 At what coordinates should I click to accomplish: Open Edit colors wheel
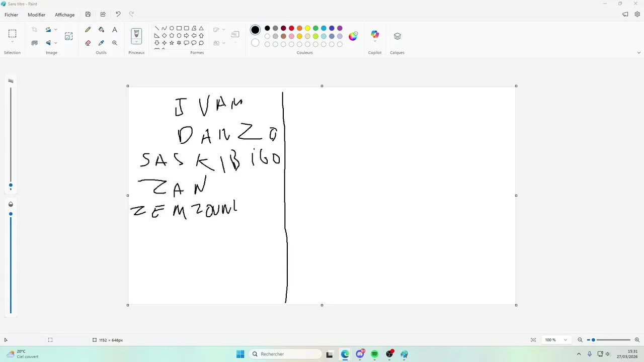coord(353,36)
